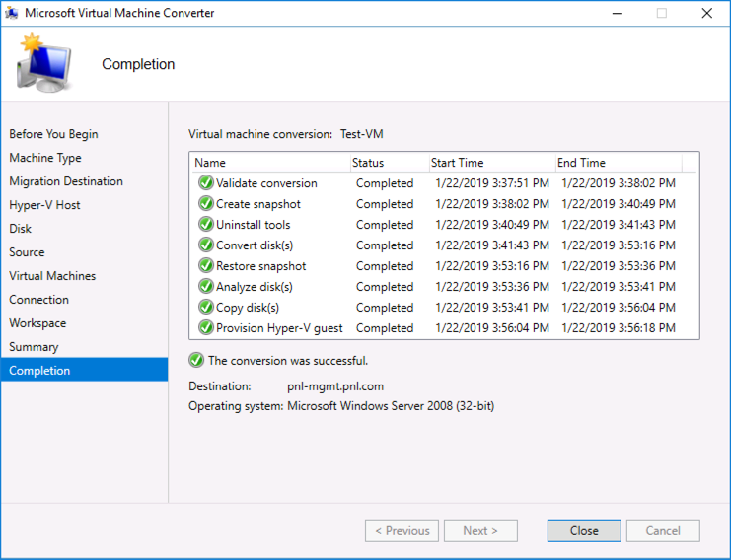Click the Microsoft Windows Server 2008 (32-bit) text
The height and width of the screenshot is (560, 731).
pyautogui.click(x=391, y=406)
